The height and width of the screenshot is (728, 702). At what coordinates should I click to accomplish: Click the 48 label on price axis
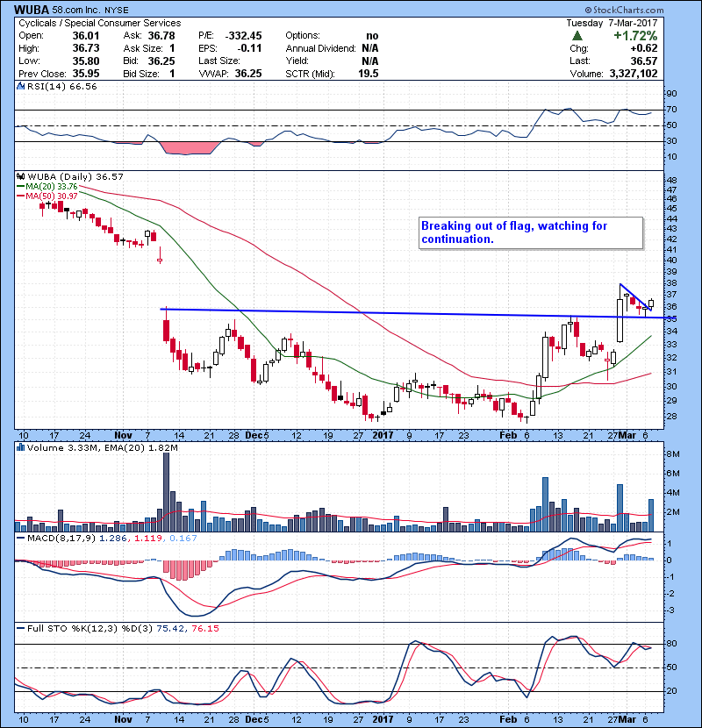pos(671,180)
